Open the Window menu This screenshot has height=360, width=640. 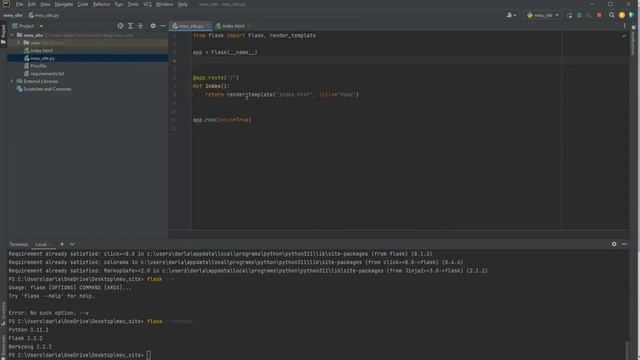pos(164,4)
